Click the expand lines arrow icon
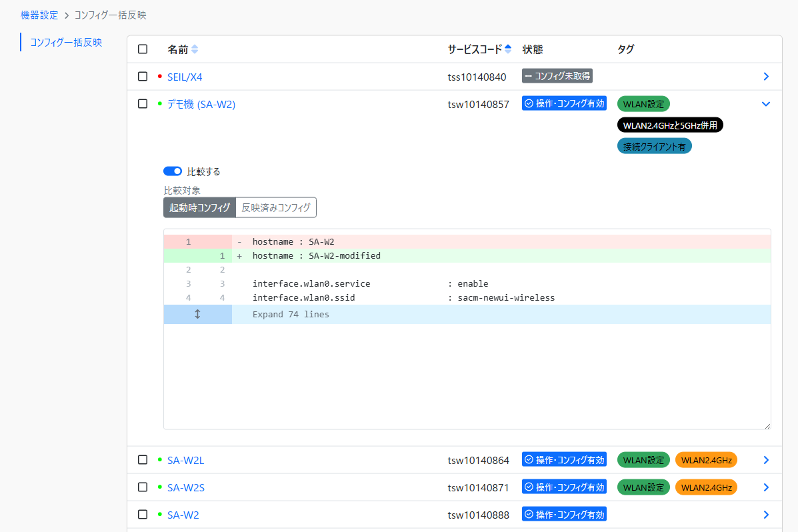The width and height of the screenshot is (798, 532). coord(197,315)
